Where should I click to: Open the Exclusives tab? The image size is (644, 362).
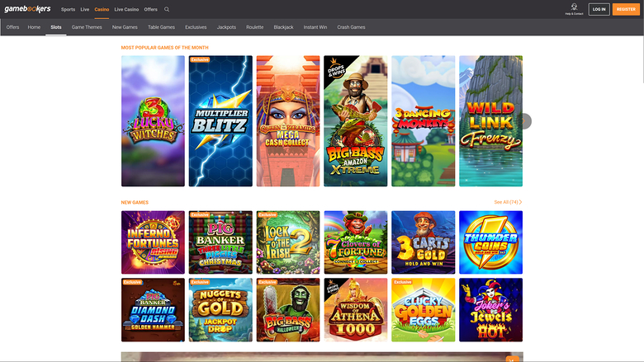tap(196, 27)
